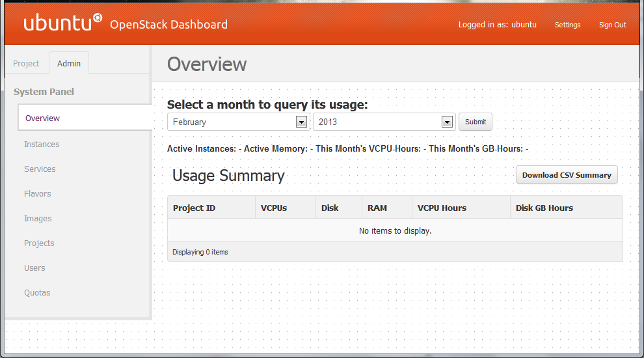Click the 'No items to display.' row
Image resolution: width=644 pixels, height=358 pixels.
395,231
